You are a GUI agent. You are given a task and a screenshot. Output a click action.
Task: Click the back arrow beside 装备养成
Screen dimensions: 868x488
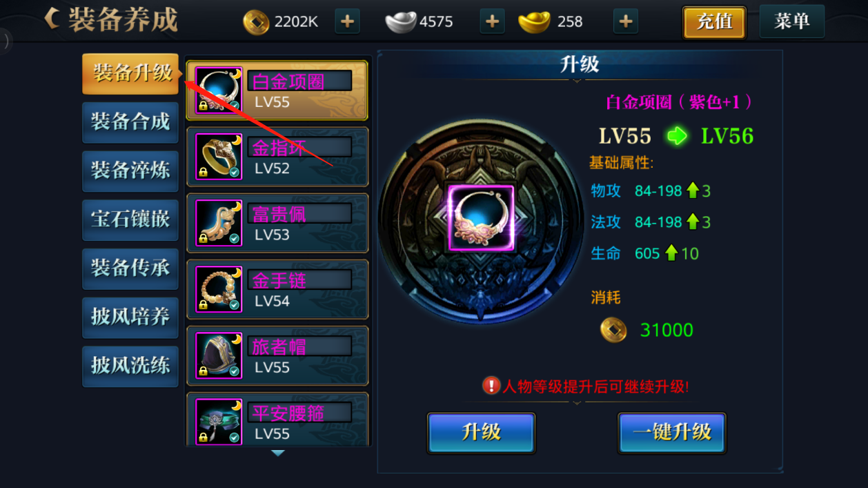coord(52,19)
